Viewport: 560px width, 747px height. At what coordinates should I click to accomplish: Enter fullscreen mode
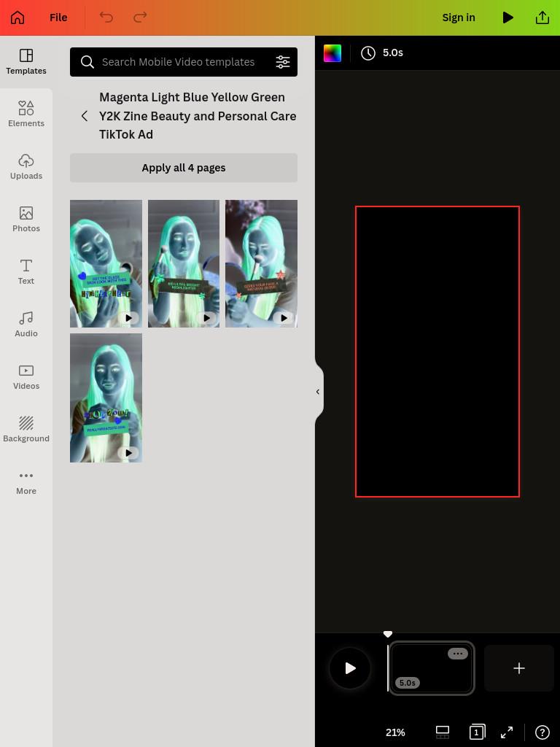507,732
